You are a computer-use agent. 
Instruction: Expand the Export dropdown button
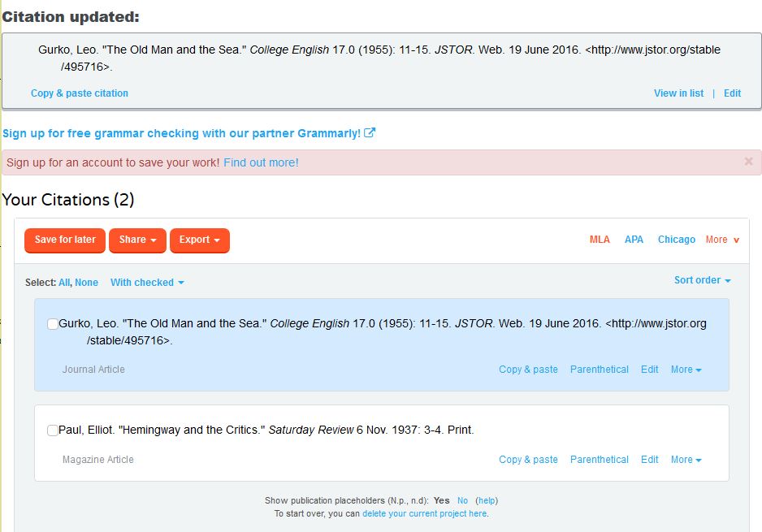199,240
